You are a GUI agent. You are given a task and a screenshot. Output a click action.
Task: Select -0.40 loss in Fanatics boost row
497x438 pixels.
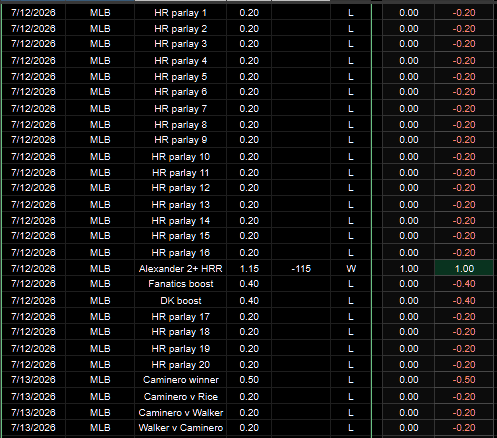point(464,284)
